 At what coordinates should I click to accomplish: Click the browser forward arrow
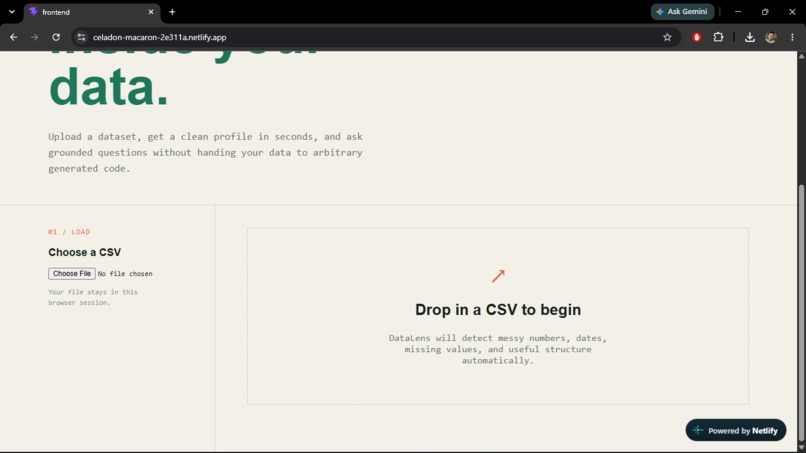pyautogui.click(x=34, y=37)
